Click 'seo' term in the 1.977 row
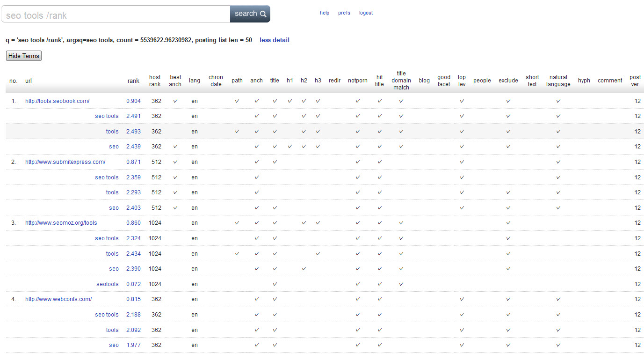The image size is (644, 354). tap(114, 345)
